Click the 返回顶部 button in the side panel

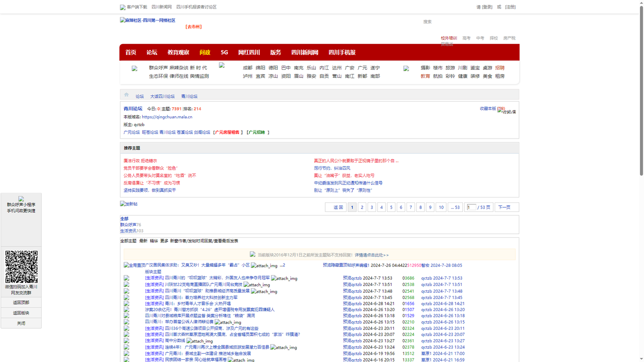click(21, 303)
